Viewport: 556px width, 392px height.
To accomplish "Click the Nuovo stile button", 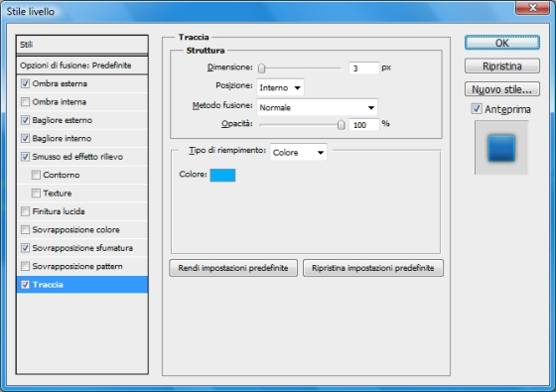I will pyautogui.click(x=502, y=89).
